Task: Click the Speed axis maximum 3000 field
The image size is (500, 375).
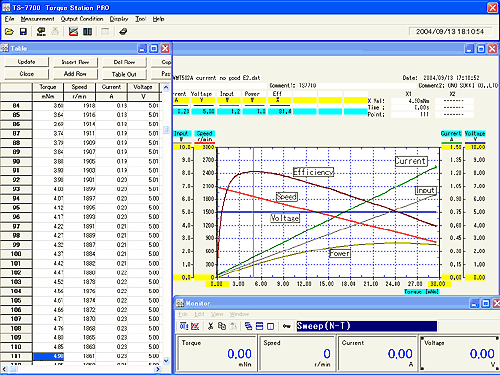Action: pos(205,147)
